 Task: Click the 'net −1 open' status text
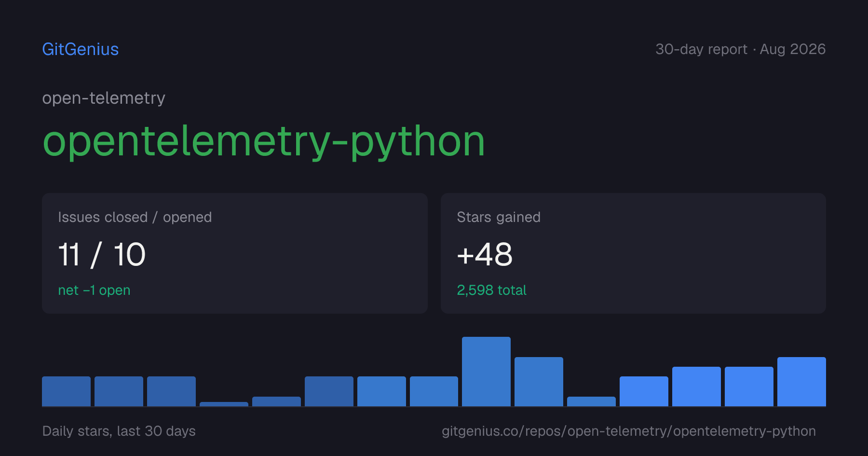[x=94, y=290]
